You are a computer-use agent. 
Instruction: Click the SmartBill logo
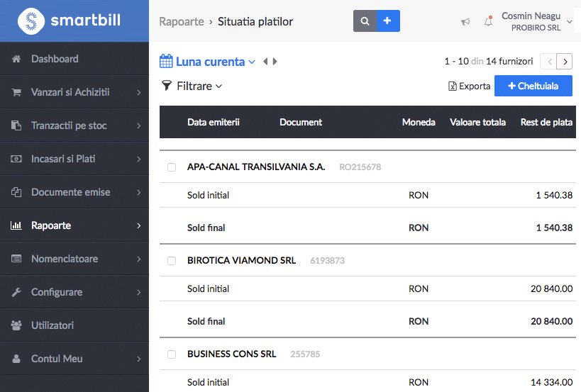[69, 21]
